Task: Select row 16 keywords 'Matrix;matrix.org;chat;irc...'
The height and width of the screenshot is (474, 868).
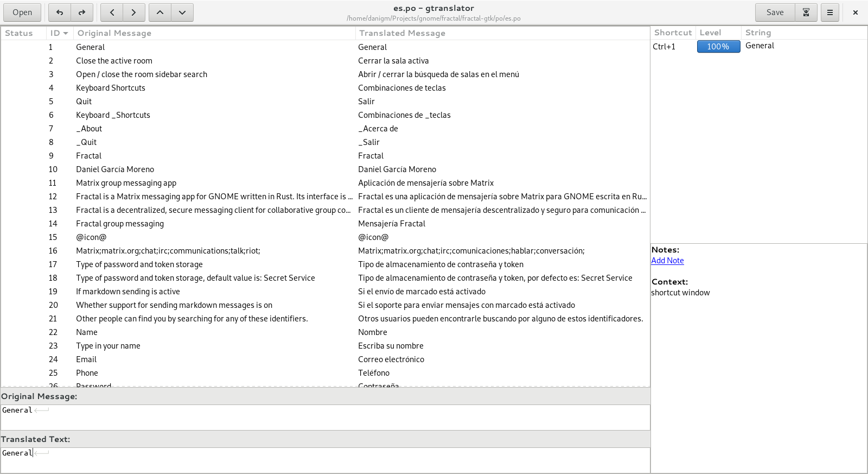Action: click(x=325, y=251)
